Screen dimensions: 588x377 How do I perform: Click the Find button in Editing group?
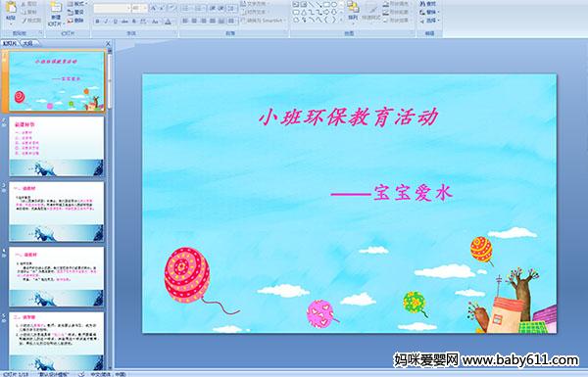[428, 4]
